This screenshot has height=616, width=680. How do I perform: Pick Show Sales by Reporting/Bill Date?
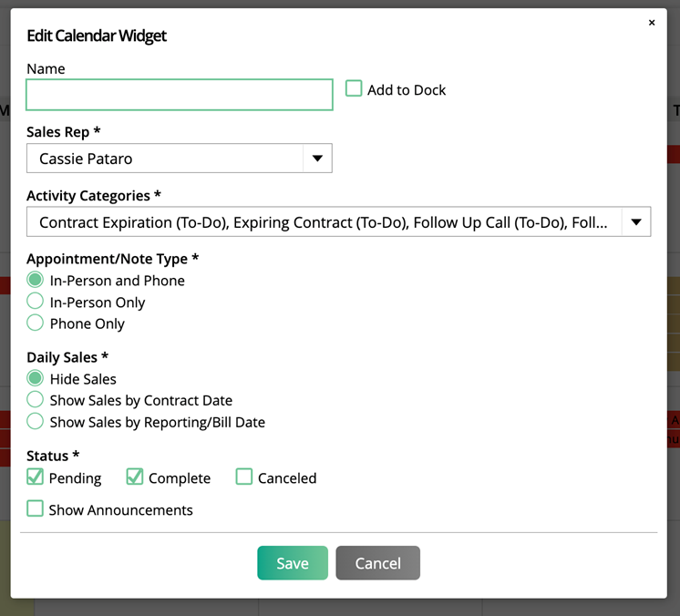click(36, 421)
